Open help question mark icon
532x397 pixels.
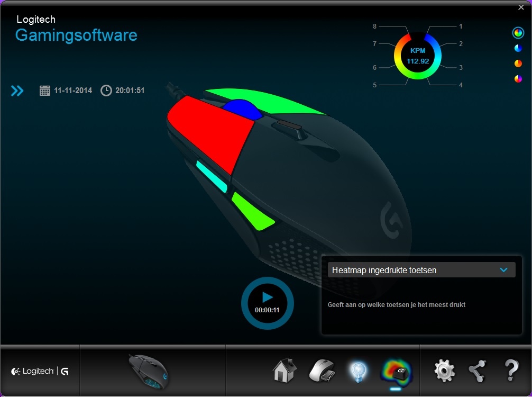click(511, 371)
